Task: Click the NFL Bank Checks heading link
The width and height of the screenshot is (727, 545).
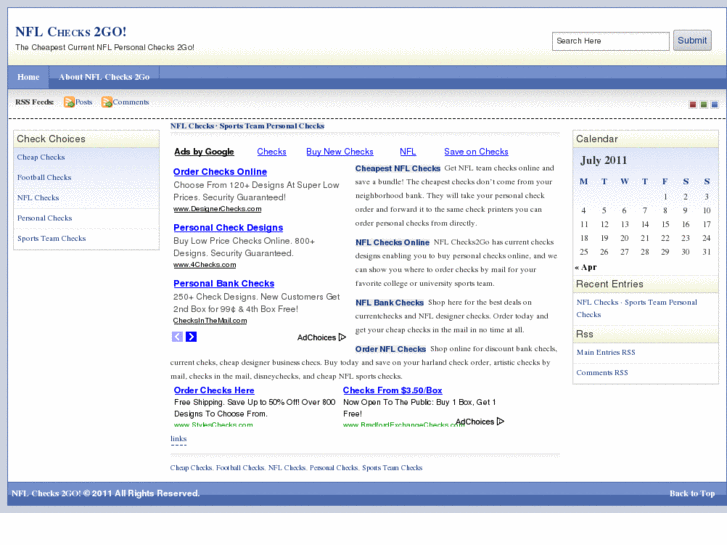Action: [x=389, y=302]
